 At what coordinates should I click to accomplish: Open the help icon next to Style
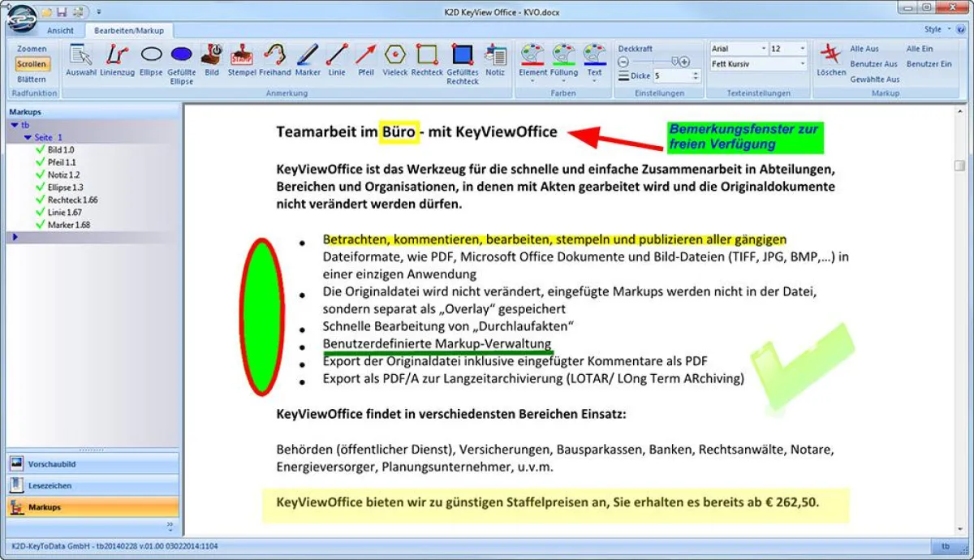tap(961, 29)
